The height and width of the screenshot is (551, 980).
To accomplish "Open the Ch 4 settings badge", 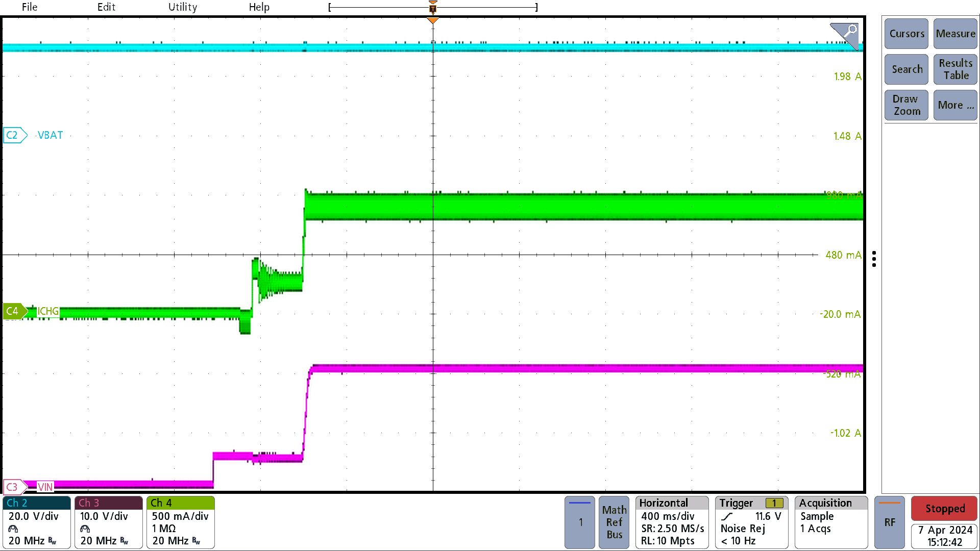I will (180, 522).
